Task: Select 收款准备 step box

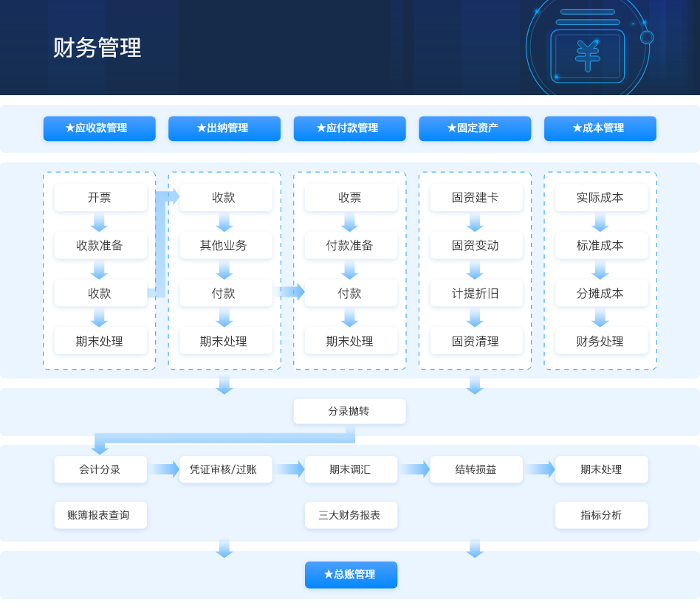Action: click(100, 246)
